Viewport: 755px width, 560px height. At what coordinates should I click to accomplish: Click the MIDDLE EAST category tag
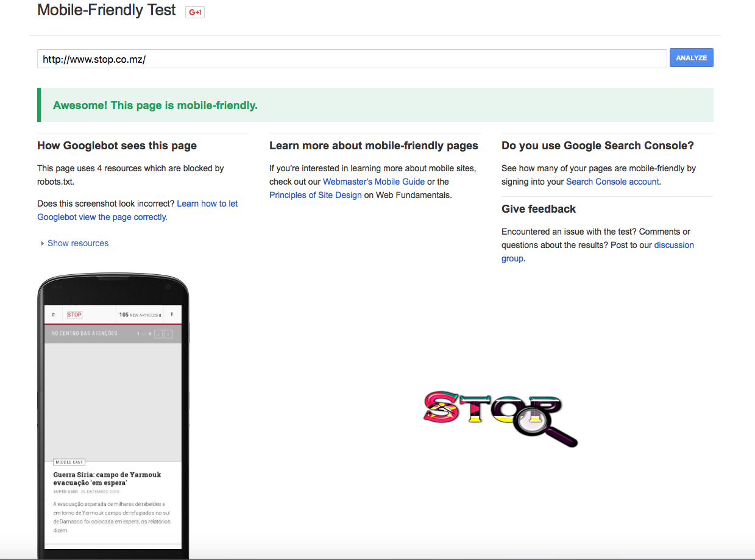69,463
